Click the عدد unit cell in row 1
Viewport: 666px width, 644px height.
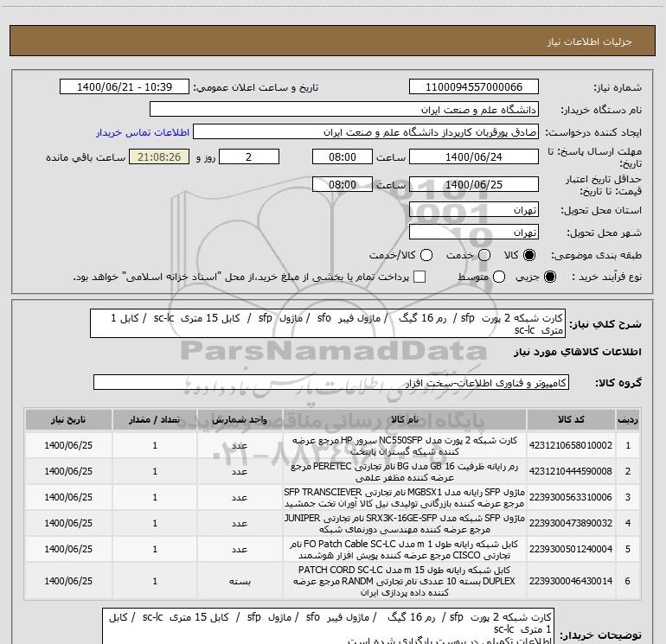click(240, 445)
